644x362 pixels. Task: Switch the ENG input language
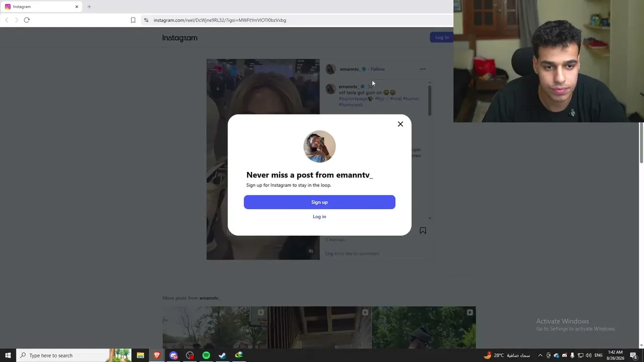pos(598,355)
